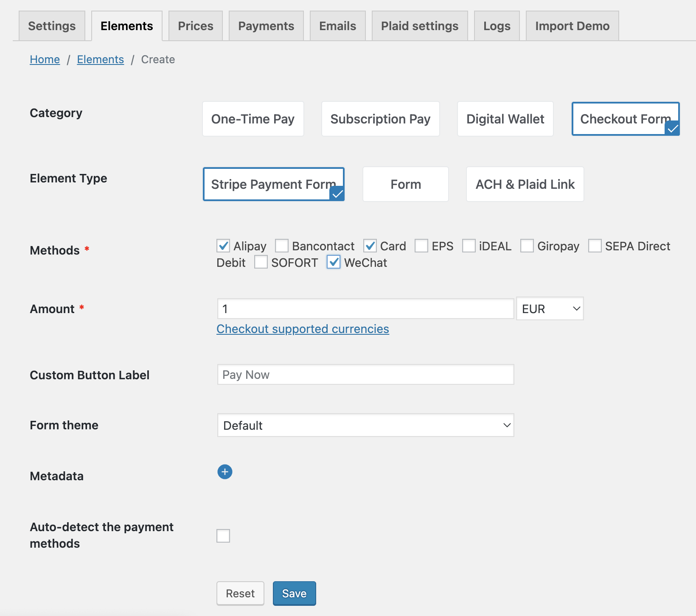The image size is (696, 616).
Task: Open the Plaid settings tab
Action: click(x=419, y=26)
